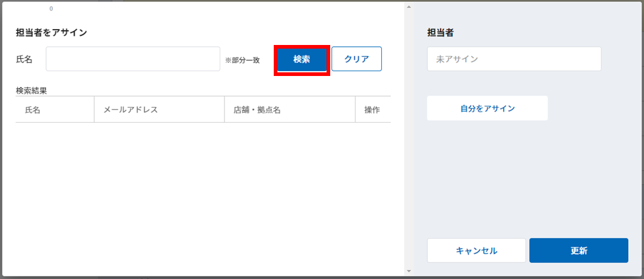Image resolution: width=644 pixels, height=279 pixels.
Task: Click the 担当者をアサイン dialog heading
Action: coord(52,33)
